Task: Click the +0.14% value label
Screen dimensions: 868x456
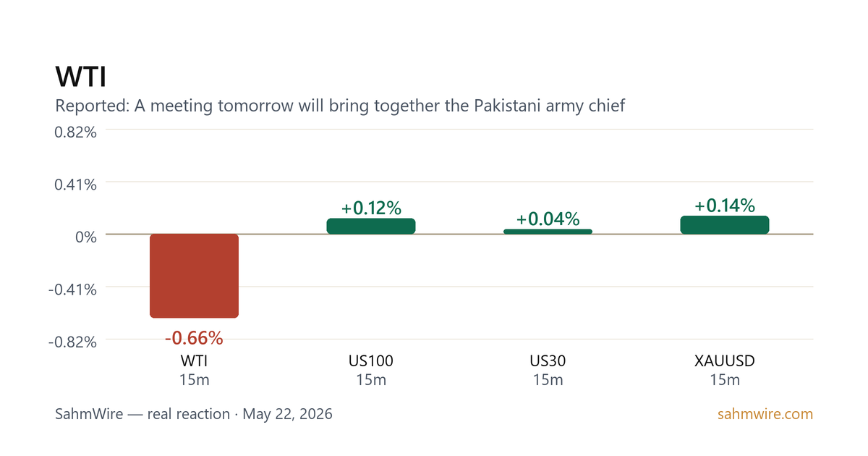Action: click(x=725, y=206)
